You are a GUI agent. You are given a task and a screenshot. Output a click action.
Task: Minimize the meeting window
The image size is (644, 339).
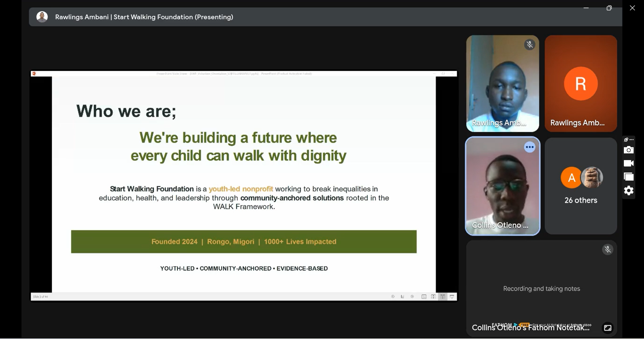(586, 8)
